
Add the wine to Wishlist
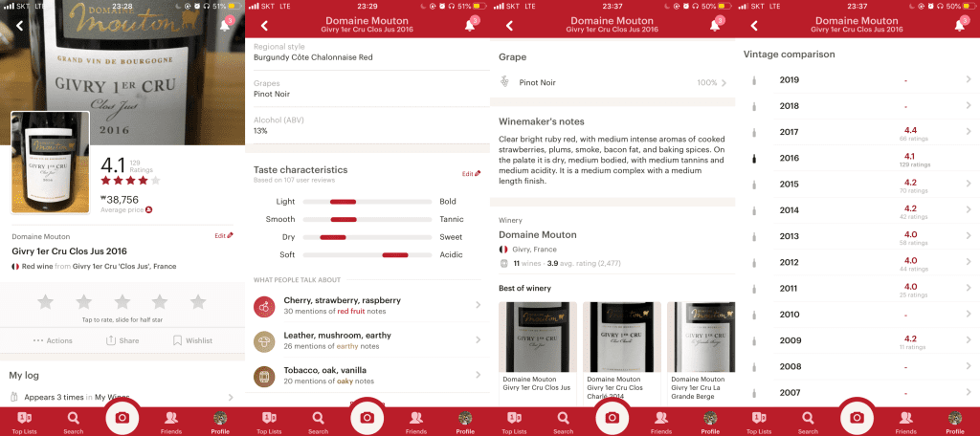[x=192, y=340]
